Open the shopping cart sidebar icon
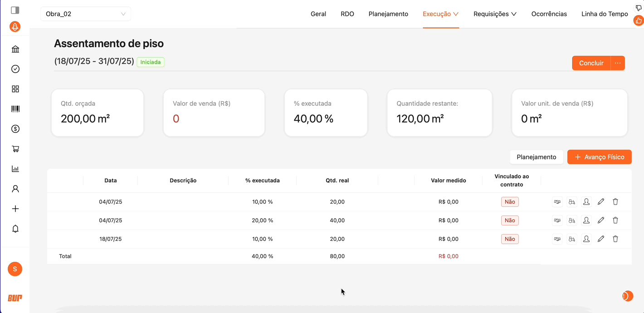Screen dimensions: 644x313 point(15,149)
